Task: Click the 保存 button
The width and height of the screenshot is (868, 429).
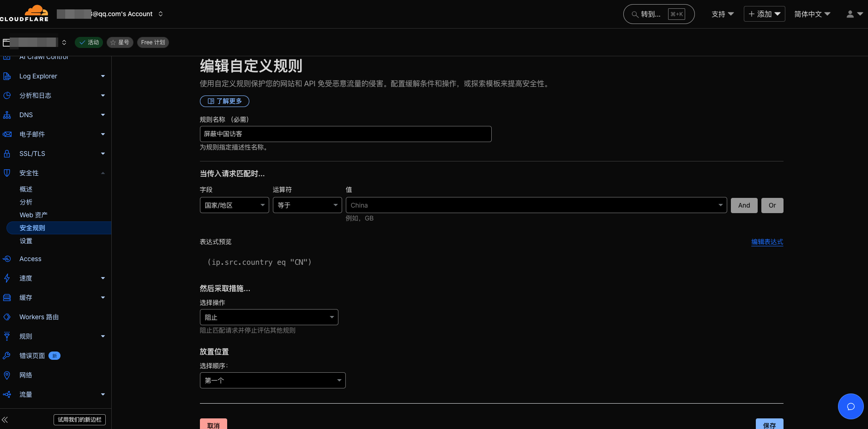Action: pos(769,424)
